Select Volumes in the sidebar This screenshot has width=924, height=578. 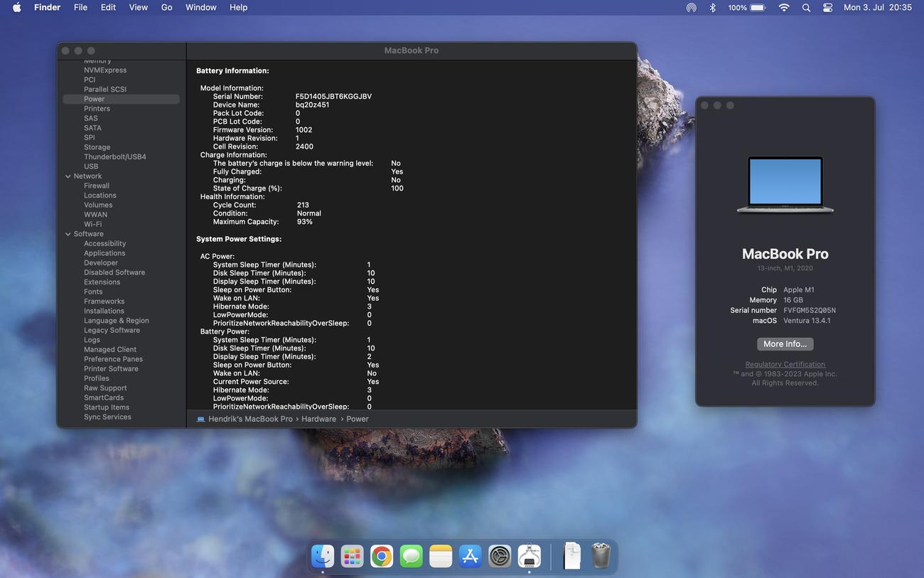pos(98,205)
